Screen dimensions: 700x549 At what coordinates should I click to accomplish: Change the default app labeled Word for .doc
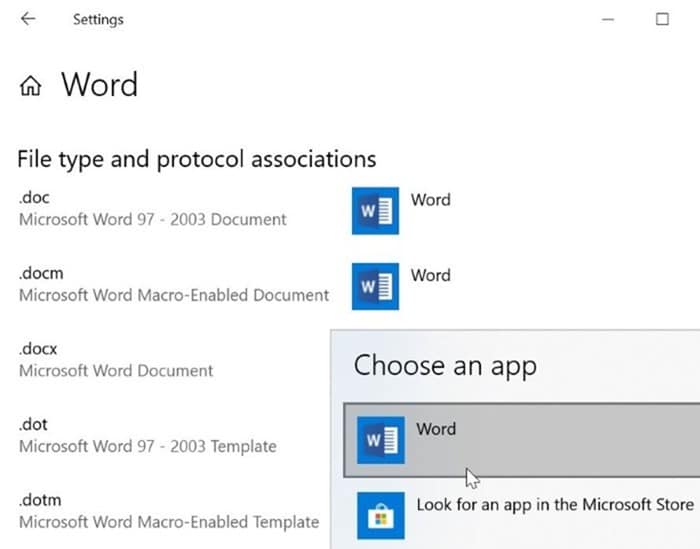[430, 200]
